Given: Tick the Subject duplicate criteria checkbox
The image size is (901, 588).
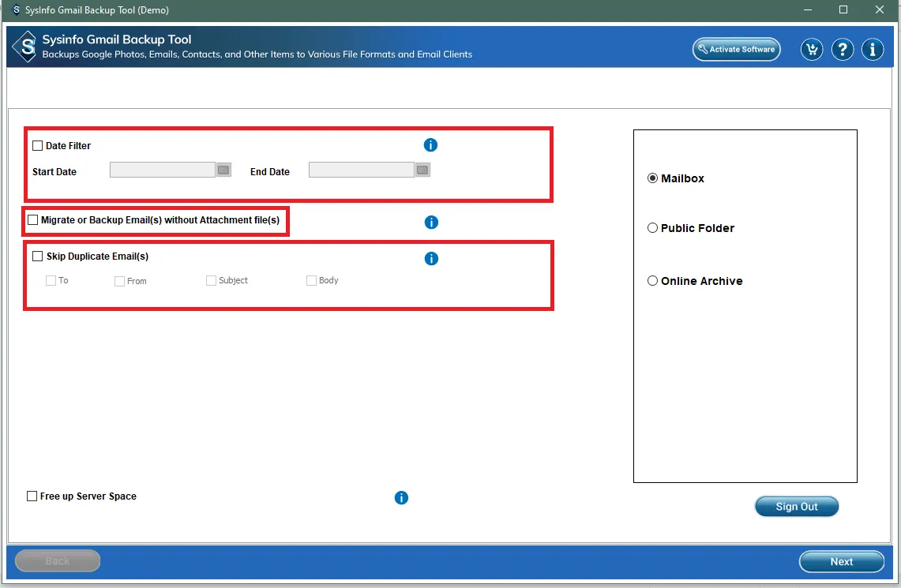Looking at the screenshot, I should pyautogui.click(x=211, y=280).
